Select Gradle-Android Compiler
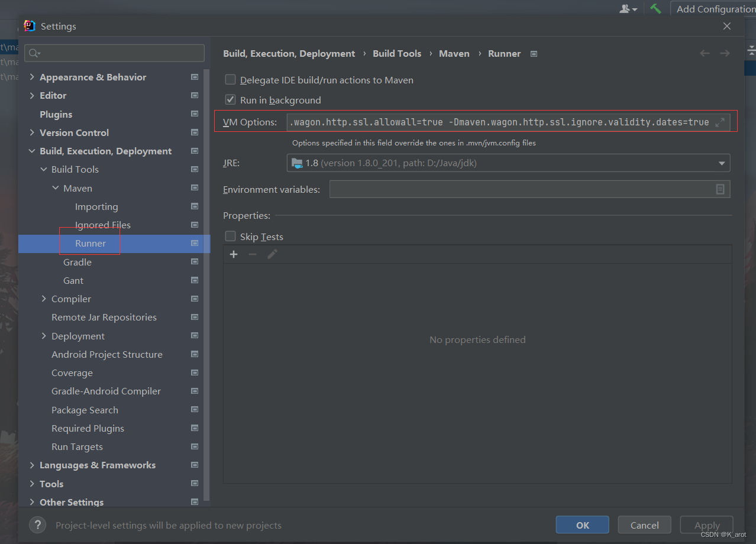756x544 pixels. click(x=106, y=391)
